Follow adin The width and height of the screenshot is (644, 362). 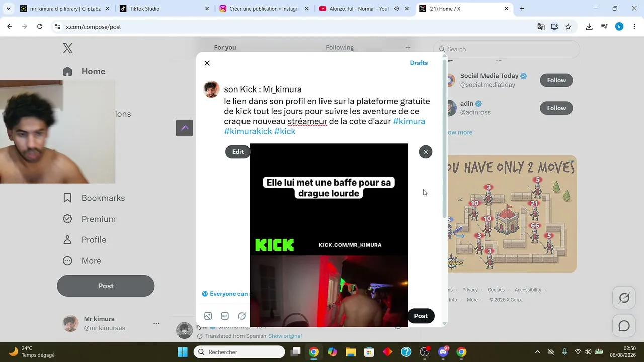[x=556, y=108]
